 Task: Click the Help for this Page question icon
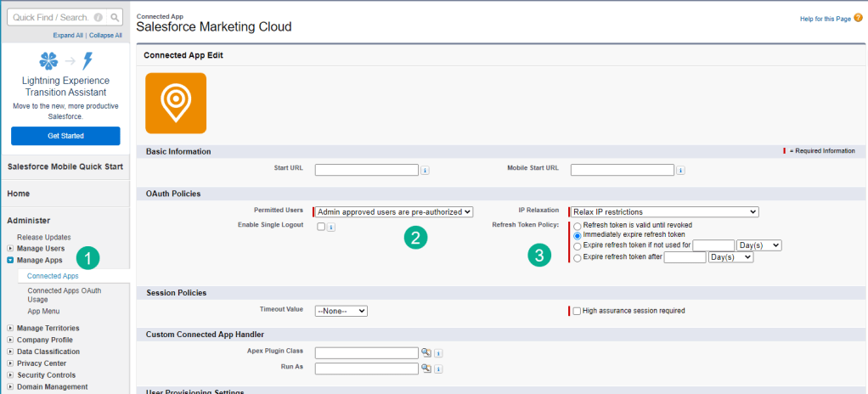pyautogui.click(x=858, y=18)
